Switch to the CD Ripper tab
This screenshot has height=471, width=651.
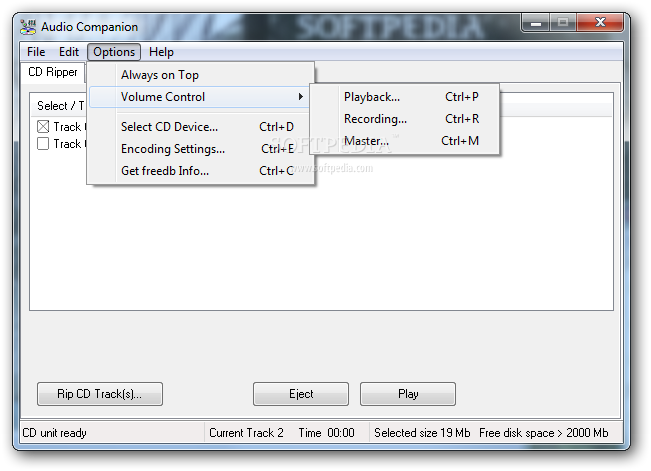click(53, 72)
